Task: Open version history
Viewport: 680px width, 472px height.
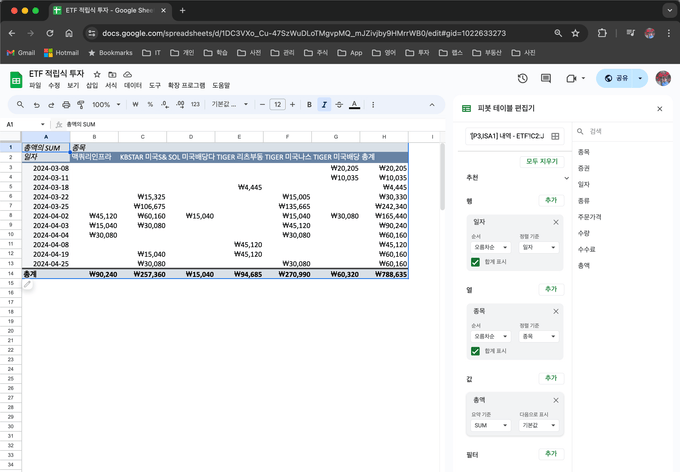Action: (x=523, y=78)
